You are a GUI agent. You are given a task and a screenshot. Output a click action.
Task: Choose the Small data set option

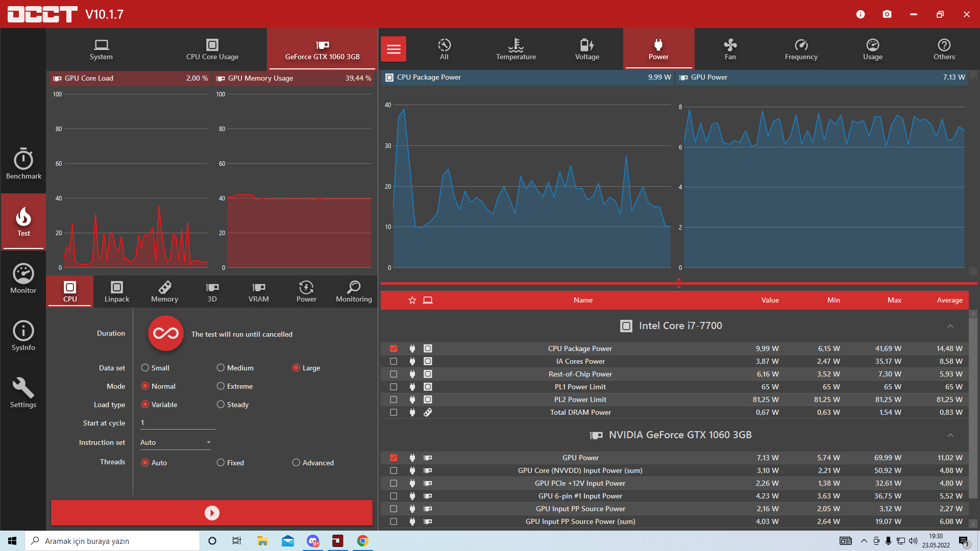145,368
